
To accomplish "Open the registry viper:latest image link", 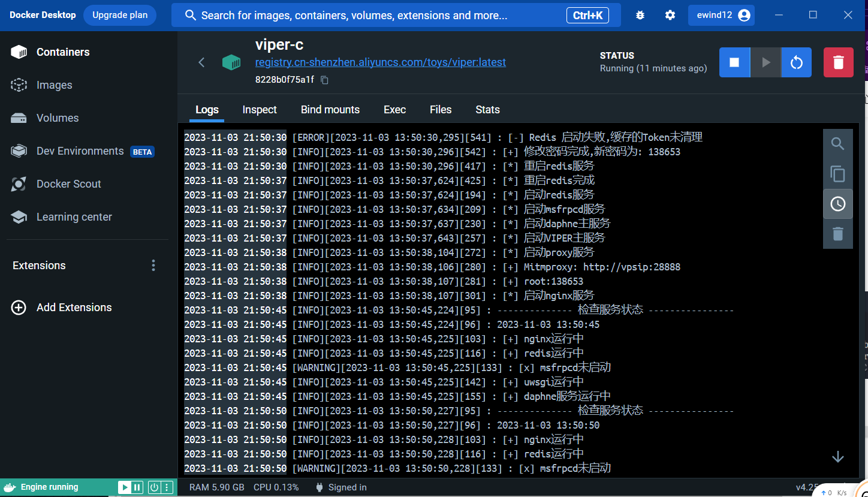I will point(381,62).
